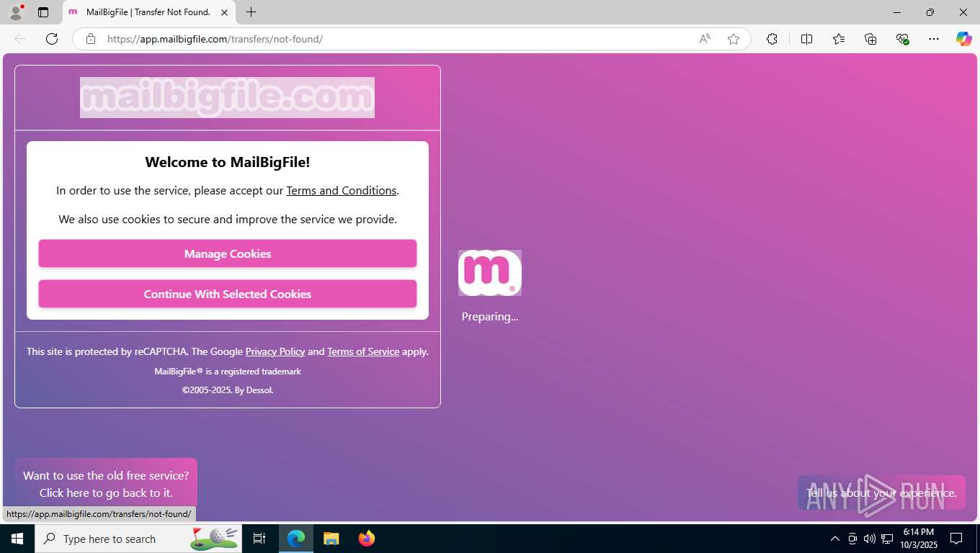Click Tell us about your experience button
Image resolution: width=980 pixels, height=553 pixels.
click(x=881, y=493)
